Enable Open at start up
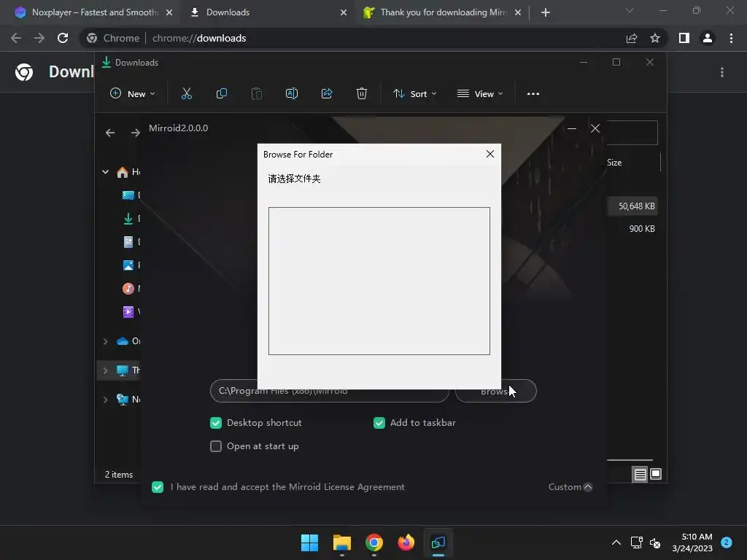 point(216,446)
